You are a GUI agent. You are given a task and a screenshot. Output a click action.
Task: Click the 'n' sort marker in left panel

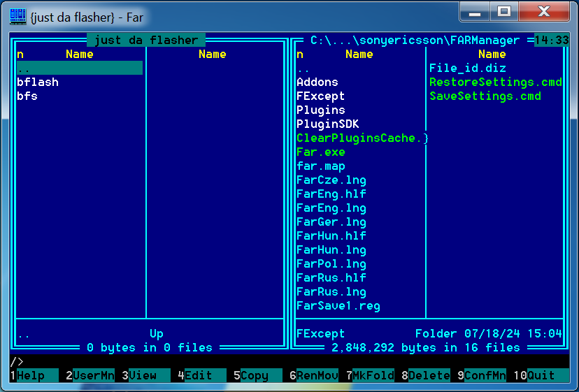(20, 55)
